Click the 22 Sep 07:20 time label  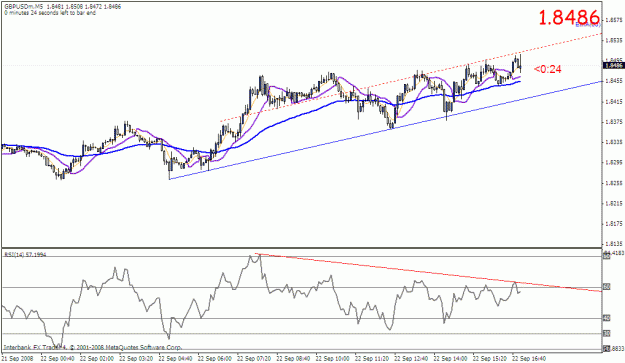(254, 359)
